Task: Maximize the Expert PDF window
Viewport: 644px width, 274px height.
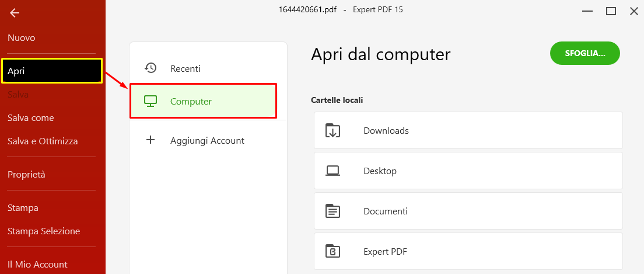Action: tap(611, 11)
